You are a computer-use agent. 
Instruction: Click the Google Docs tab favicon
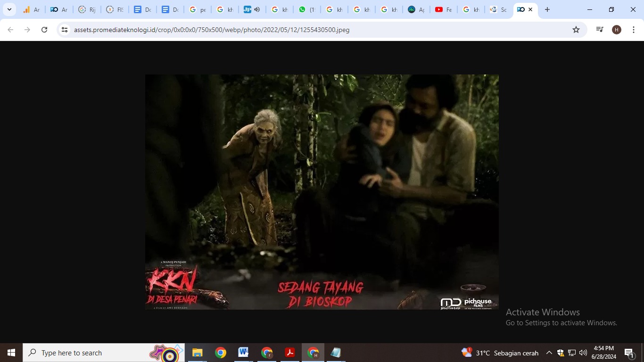137,9
